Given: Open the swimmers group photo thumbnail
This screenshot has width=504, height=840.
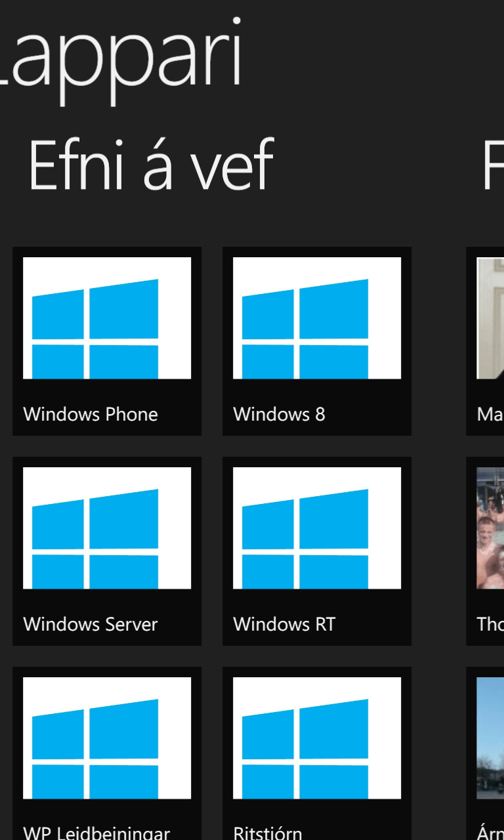Looking at the screenshot, I should [490, 528].
